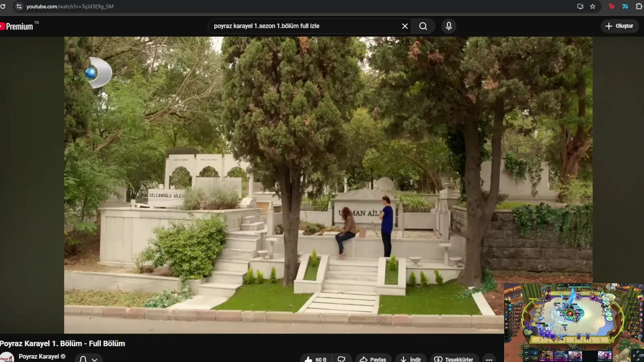Open the notification bell dropdown for the channel
The width and height of the screenshot is (644, 362).
(88, 359)
